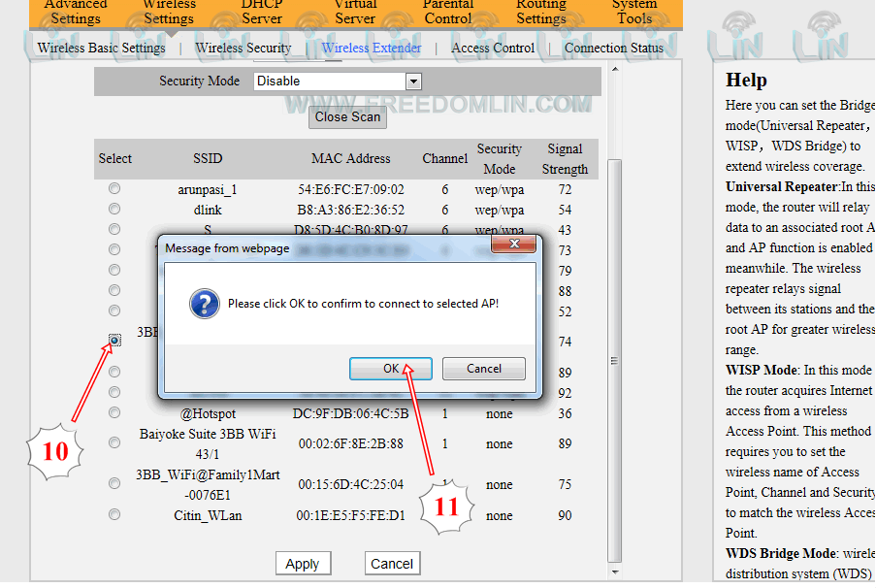Switch to Access Control tab
Viewport: 876px width, 588px height.
coord(493,49)
